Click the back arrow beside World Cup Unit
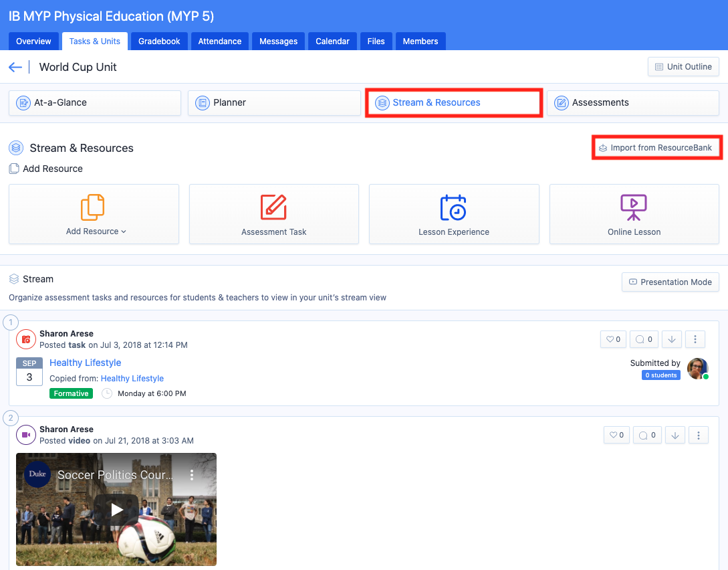This screenshot has height=570, width=728. pyautogui.click(x=15, y=67)
